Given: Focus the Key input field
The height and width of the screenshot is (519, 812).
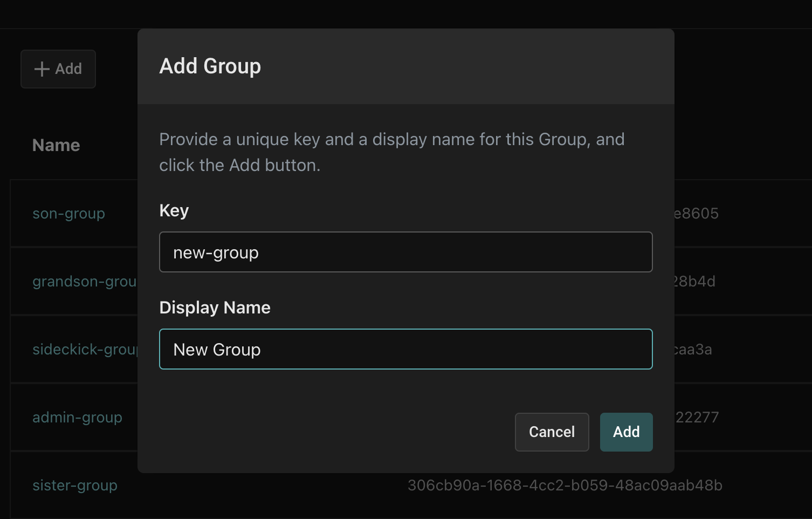Looking at the screenshot, I should pos(405,252).
